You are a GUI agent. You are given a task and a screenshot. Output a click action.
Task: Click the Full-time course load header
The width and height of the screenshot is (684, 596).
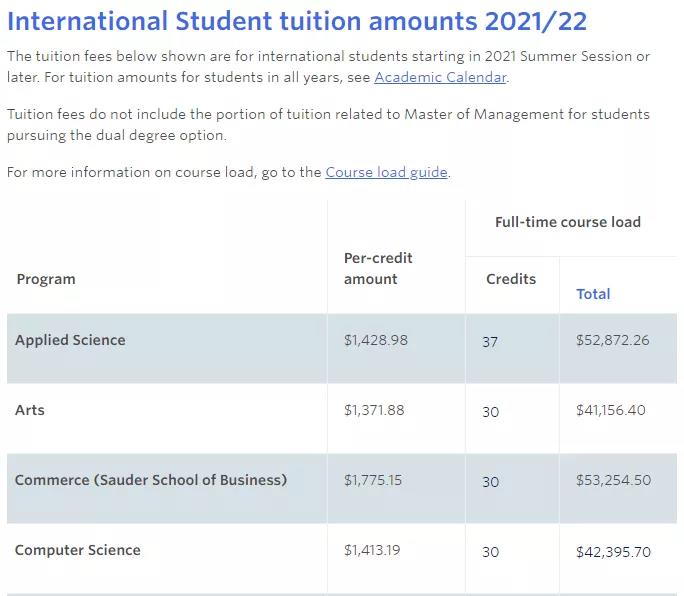click(568, 222)
